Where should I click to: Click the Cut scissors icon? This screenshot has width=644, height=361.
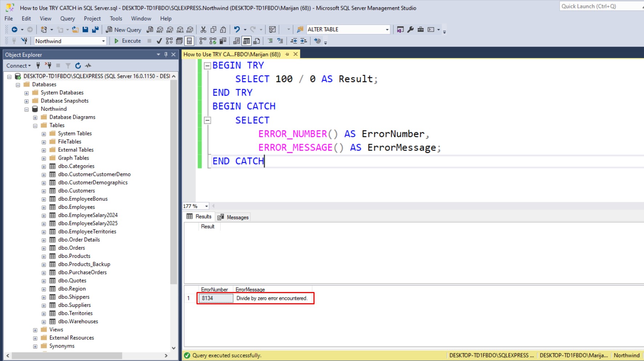(203, 30)
